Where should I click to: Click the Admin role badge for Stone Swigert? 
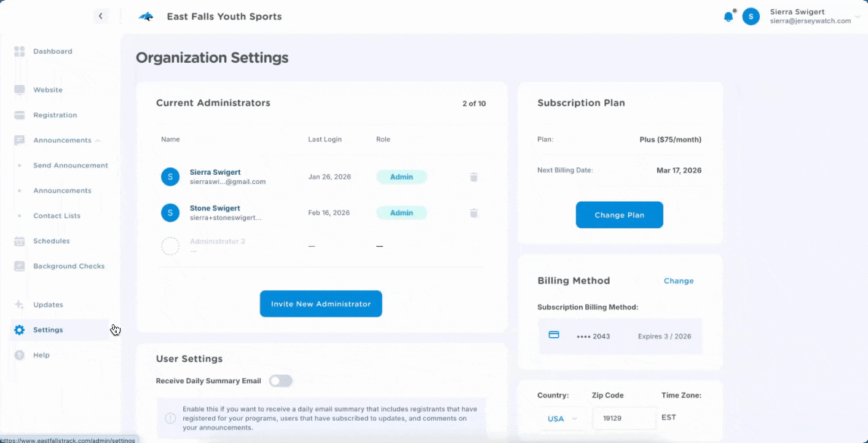coord(401,213)
